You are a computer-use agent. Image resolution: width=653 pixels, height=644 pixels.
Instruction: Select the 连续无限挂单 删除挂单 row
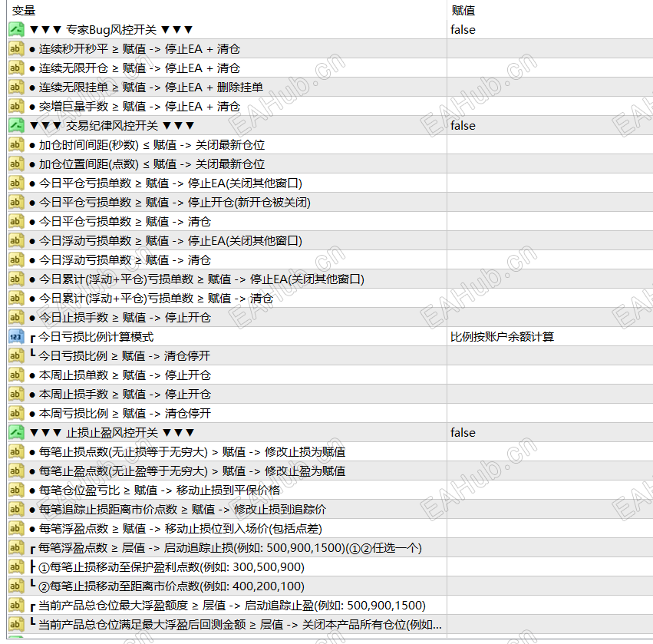click(x=146, y=87)
